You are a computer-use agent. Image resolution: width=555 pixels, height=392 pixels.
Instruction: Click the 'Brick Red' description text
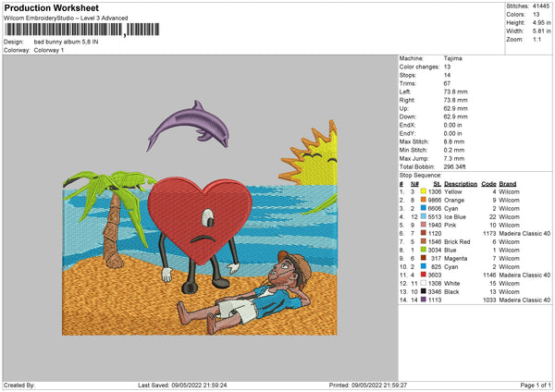coord(457,241)
